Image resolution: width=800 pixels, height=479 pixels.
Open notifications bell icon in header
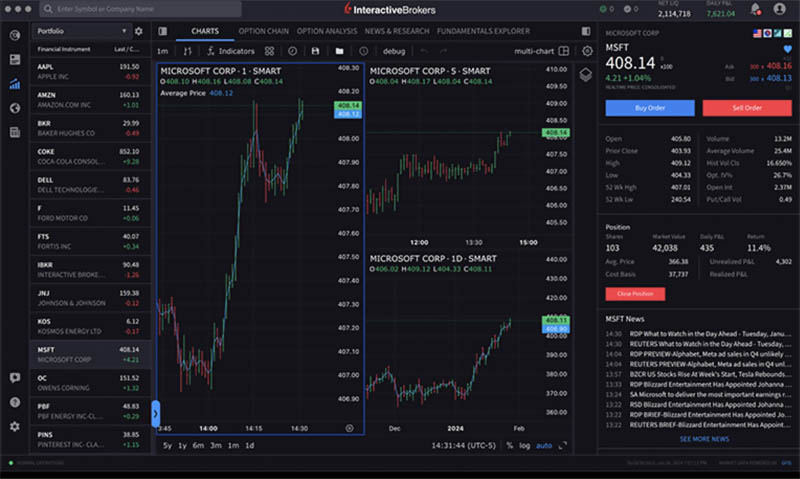pos(756,9)
